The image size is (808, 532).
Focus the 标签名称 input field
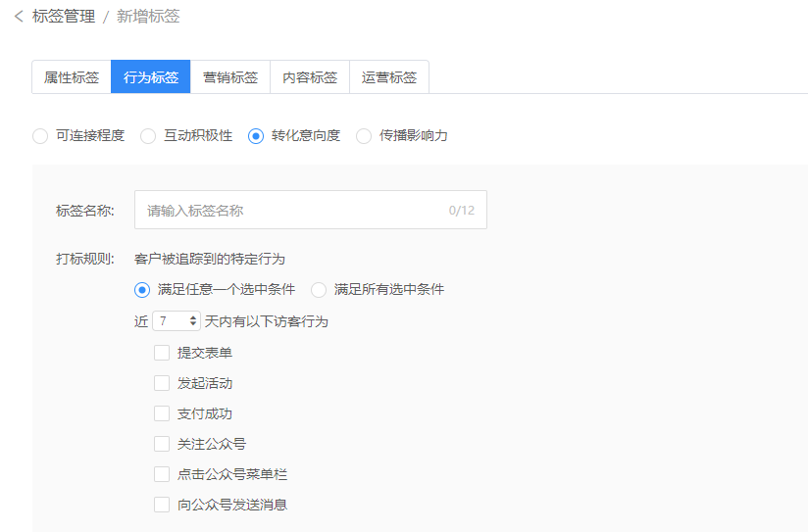(x=311, y=210)
